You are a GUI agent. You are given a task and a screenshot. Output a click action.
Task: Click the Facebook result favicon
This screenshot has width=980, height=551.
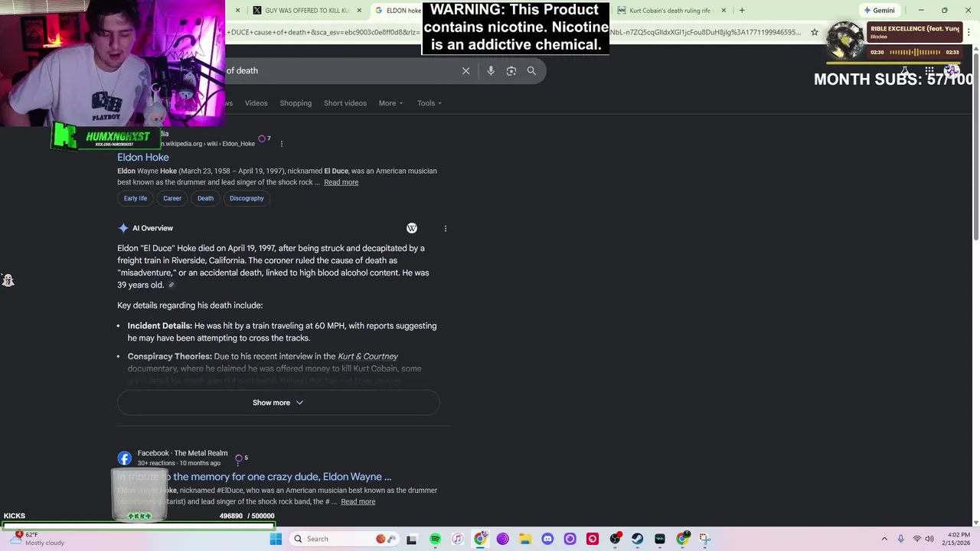pos(125,458)
